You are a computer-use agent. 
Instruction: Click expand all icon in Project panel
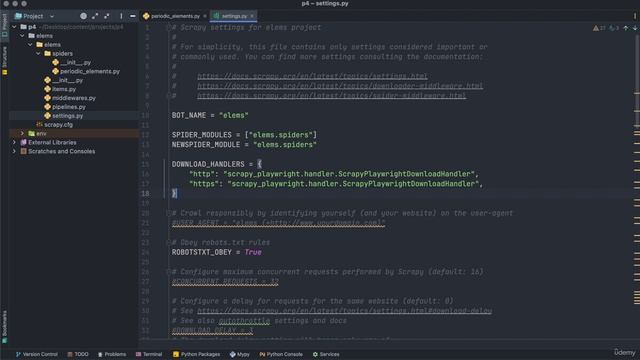[x=95, y=16]
